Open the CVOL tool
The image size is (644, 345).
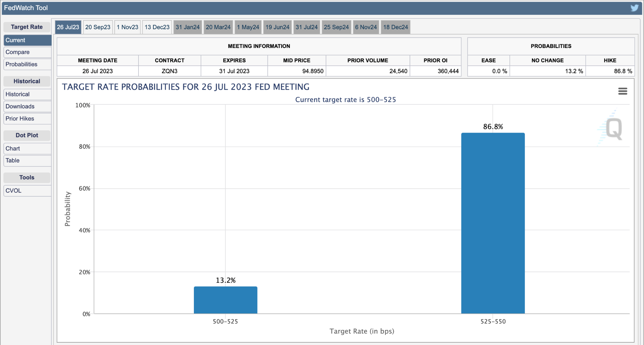28,191
